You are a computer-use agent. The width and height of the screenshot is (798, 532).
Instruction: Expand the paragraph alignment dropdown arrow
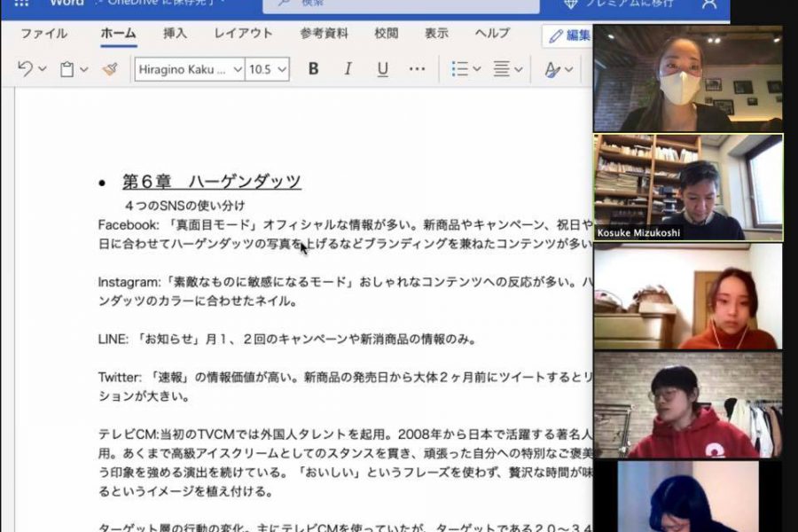pos(519,69)
